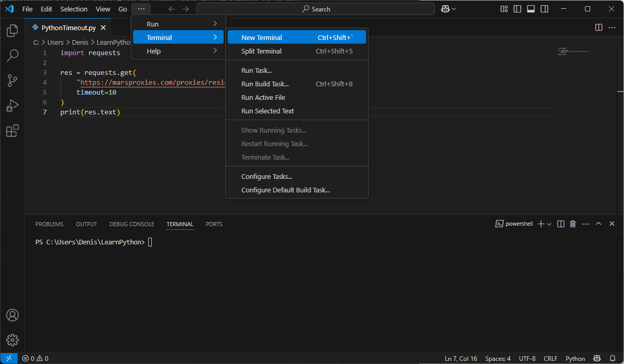Open the Search view in activity bar

(12, 56)
